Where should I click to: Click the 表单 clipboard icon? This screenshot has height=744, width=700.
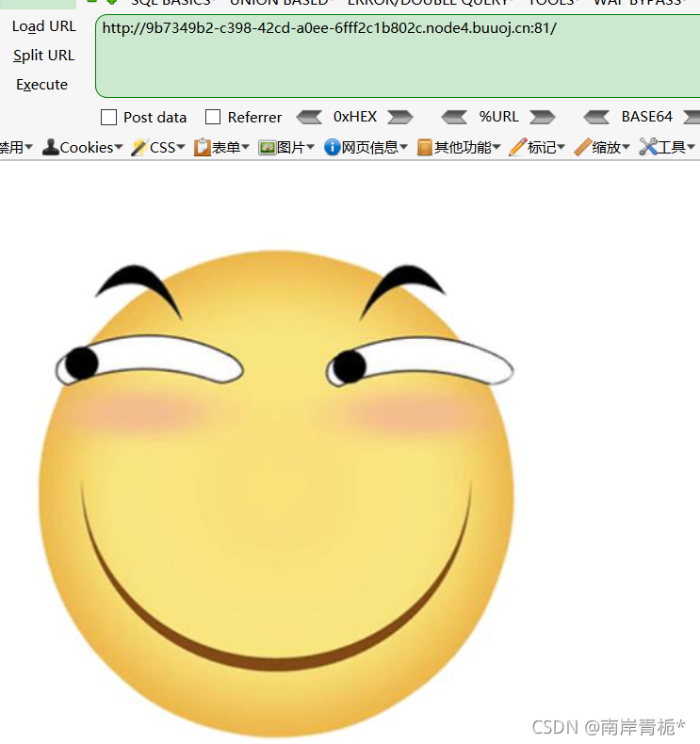[202, 147]
